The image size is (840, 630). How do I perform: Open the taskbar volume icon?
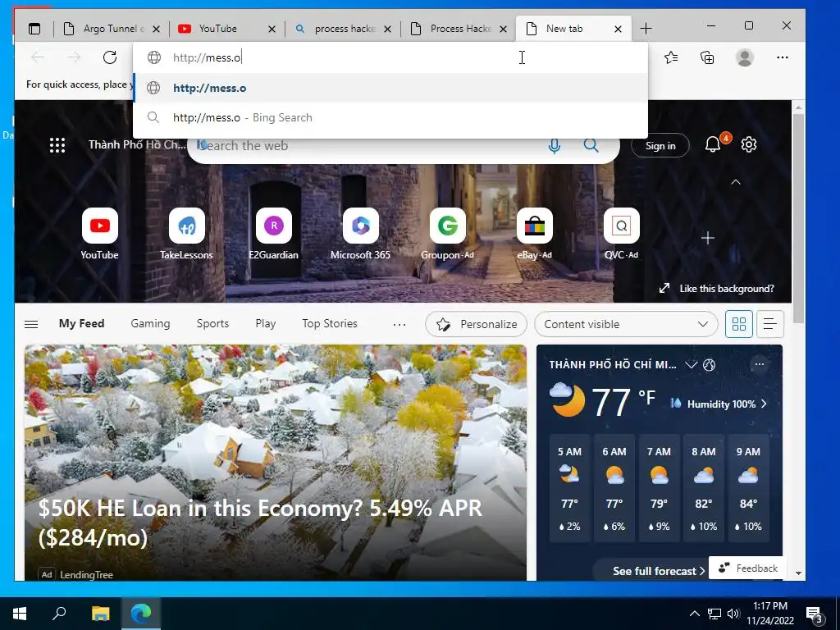click(x=733, y=614)
